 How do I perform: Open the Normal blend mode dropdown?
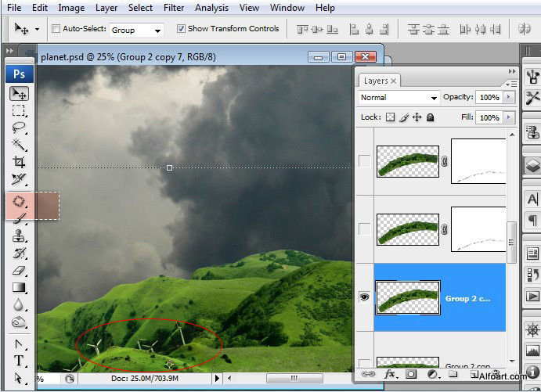tap(399, 98)
